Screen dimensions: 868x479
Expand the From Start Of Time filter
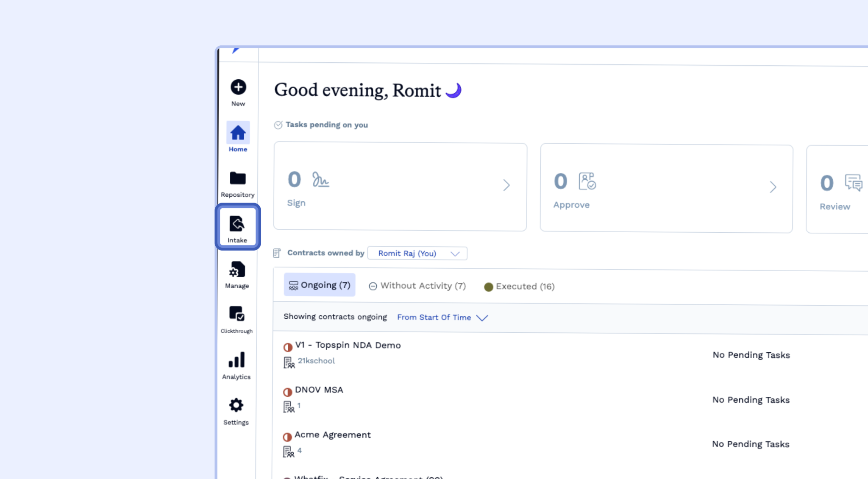coord(442,317)
